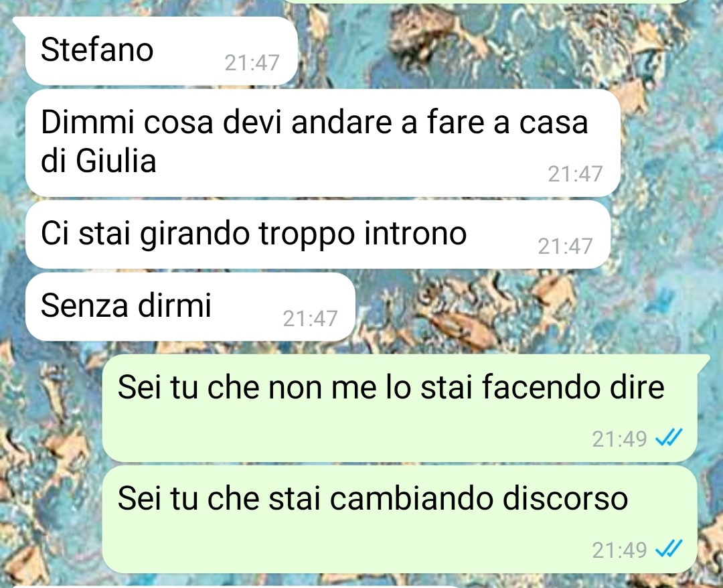723x588 pixels.
Task: Tap the 'Sei tu che non me lo' message
Action: [x=399, y=408]
